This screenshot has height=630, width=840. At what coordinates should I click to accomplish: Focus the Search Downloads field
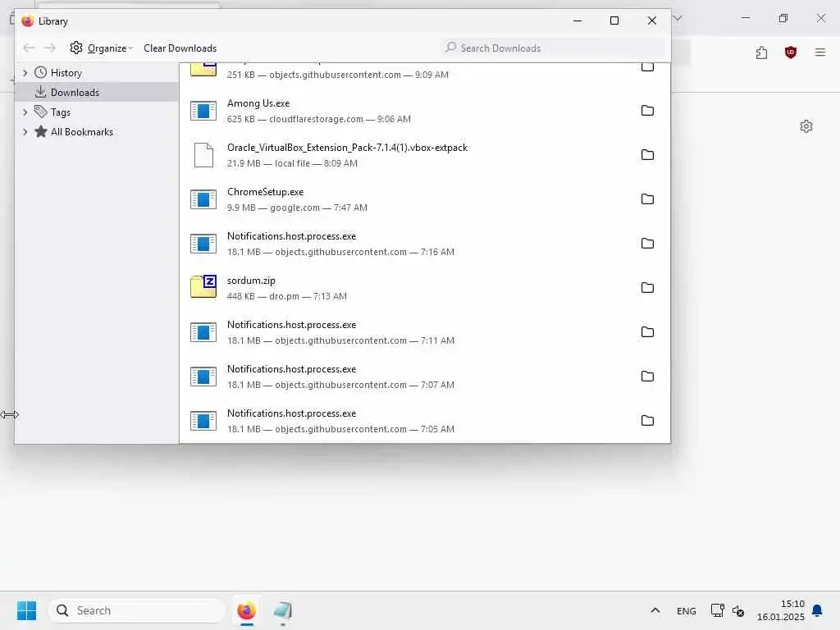click(x=553, y=48)
